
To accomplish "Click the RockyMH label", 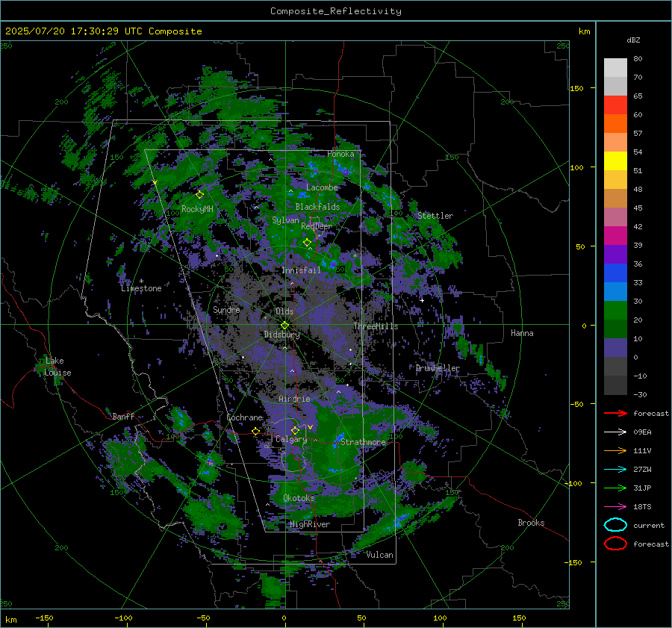I will tap(197, 209).
